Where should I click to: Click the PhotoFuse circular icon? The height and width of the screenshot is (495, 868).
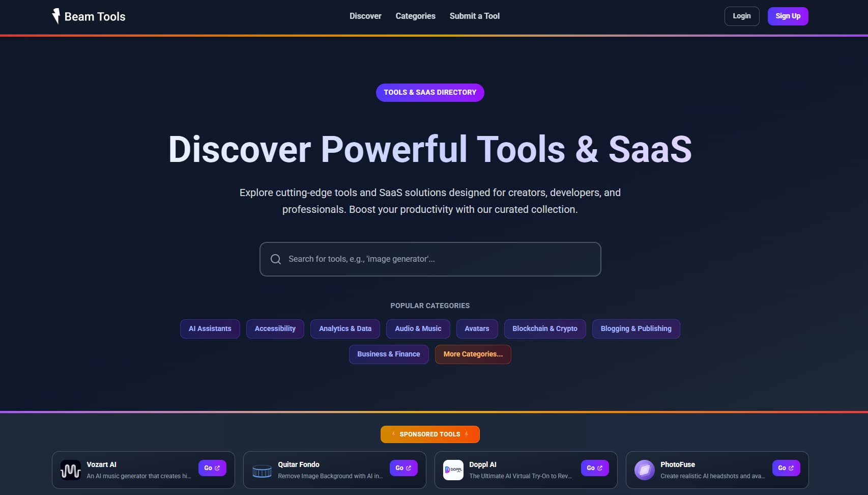[644, 470]
